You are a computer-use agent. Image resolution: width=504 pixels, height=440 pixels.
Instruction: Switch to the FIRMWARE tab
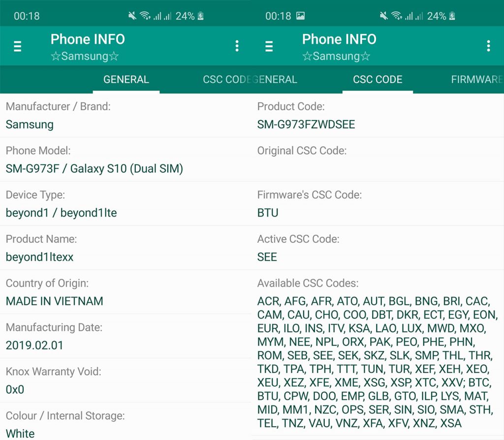pos(477,79)
